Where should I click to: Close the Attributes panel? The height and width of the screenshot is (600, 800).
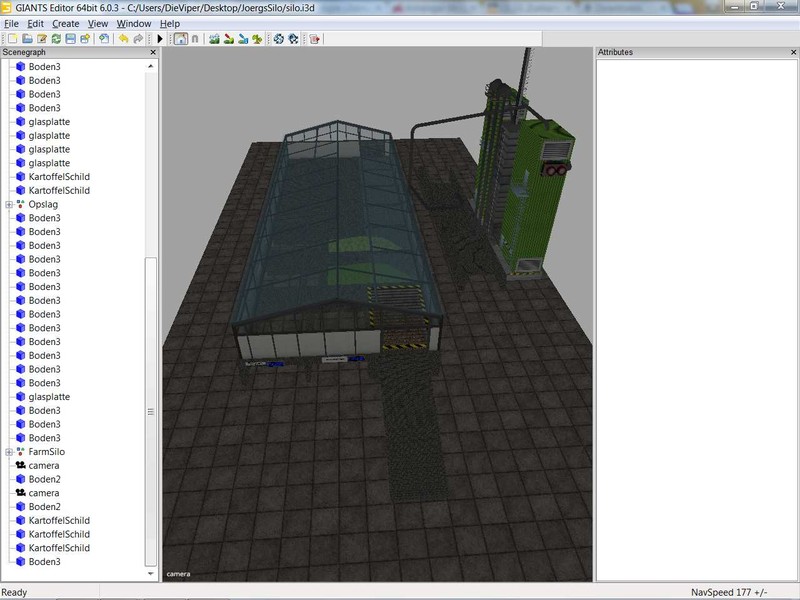click(789, 52)
